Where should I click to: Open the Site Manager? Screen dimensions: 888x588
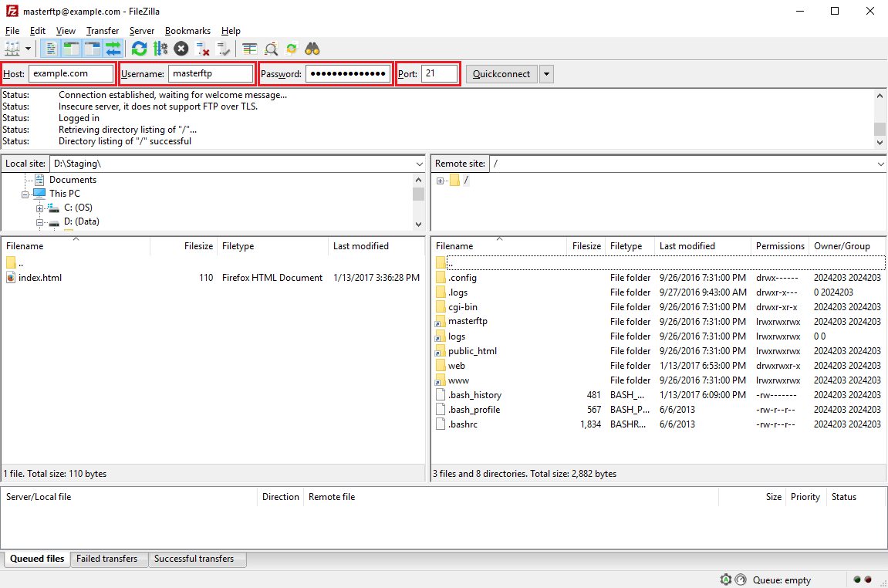point(14,48)
